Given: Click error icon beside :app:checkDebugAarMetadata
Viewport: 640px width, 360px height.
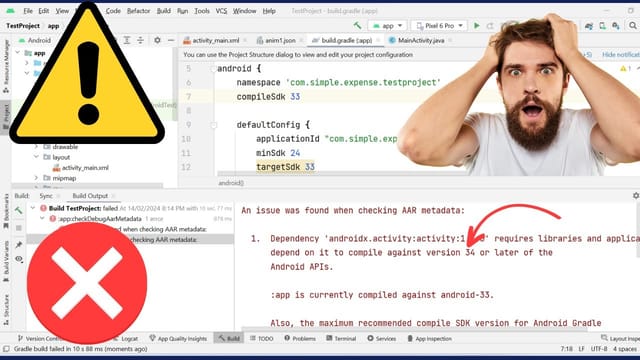Looking at the screenshot, I should [53, 219].
